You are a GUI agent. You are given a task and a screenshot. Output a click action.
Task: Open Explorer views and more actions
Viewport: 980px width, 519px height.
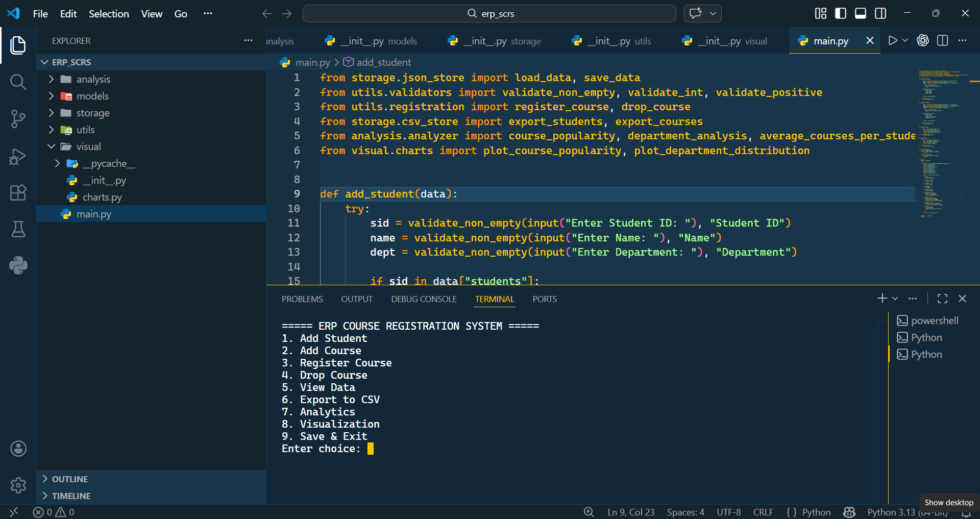(248, 40)
